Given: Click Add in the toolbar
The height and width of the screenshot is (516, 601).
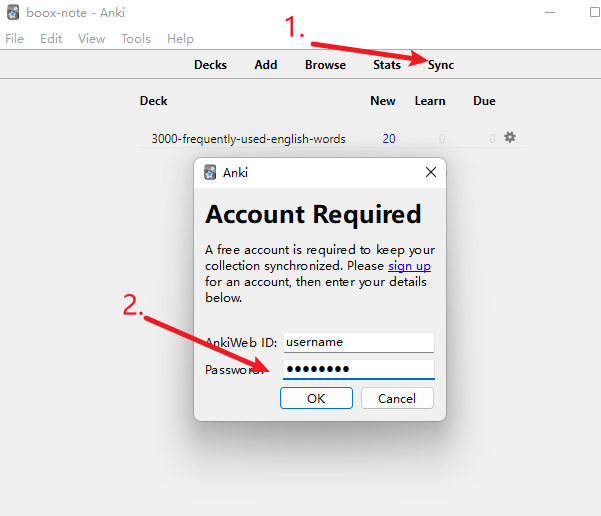Looking at the screenshot, I should [266, 65].
